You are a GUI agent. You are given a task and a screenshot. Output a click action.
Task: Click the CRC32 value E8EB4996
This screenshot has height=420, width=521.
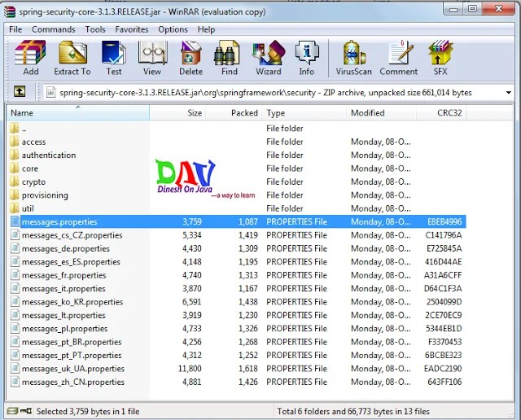pos(444,221)
